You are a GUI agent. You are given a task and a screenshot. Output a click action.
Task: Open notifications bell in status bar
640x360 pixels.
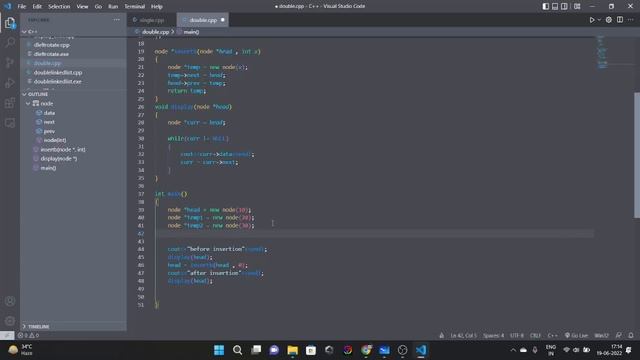[631, 335]
